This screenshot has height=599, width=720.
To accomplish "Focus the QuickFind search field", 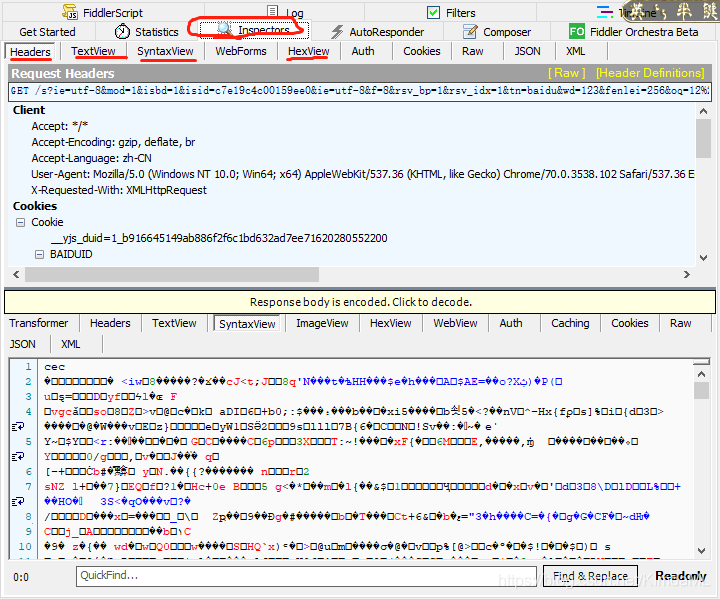I will pyautogui.click(x=306, y=576).
